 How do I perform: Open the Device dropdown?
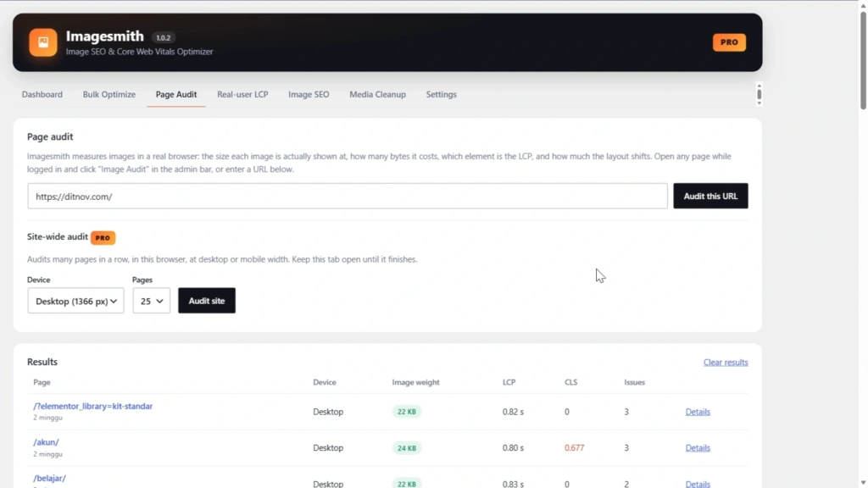75,301
